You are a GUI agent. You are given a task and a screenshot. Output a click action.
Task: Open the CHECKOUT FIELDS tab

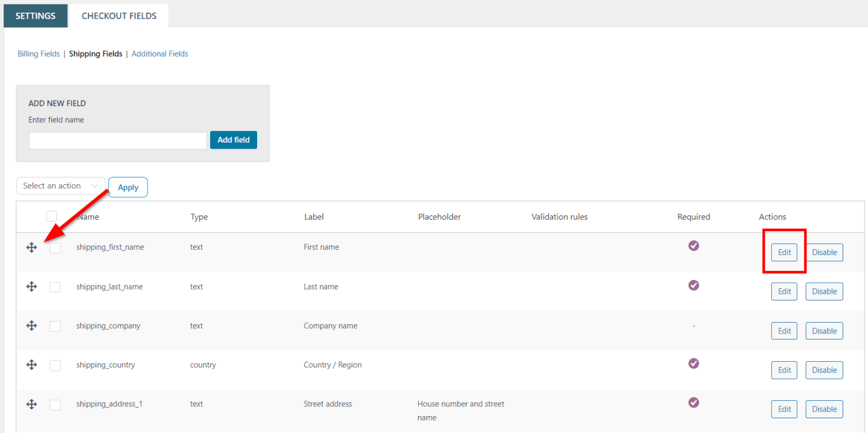[118, 15]
